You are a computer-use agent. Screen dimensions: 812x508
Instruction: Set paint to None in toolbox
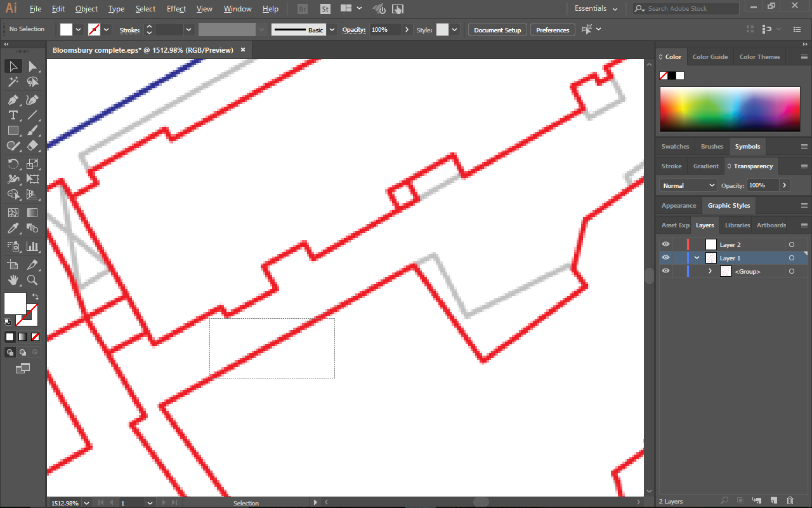click(36, 337)
